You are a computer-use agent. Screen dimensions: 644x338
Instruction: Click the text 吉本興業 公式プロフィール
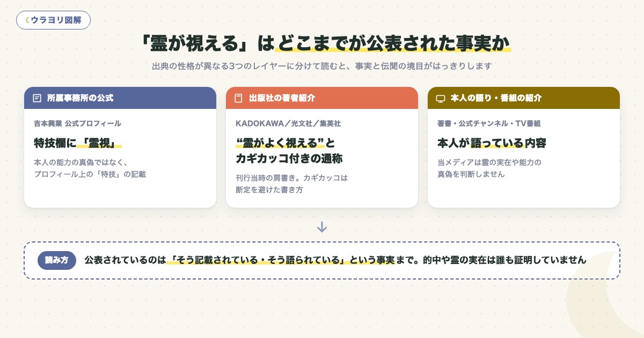coord(78,123)
